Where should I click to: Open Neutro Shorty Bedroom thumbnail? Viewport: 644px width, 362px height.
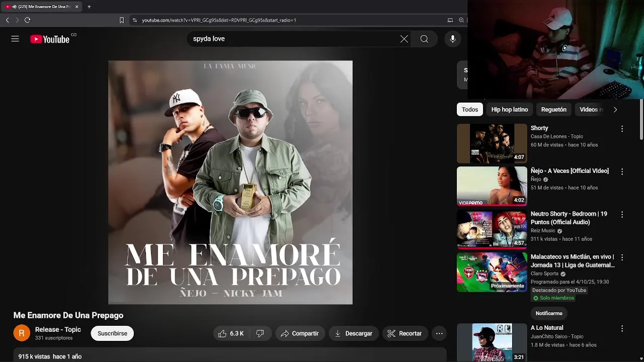pos(492,229)
